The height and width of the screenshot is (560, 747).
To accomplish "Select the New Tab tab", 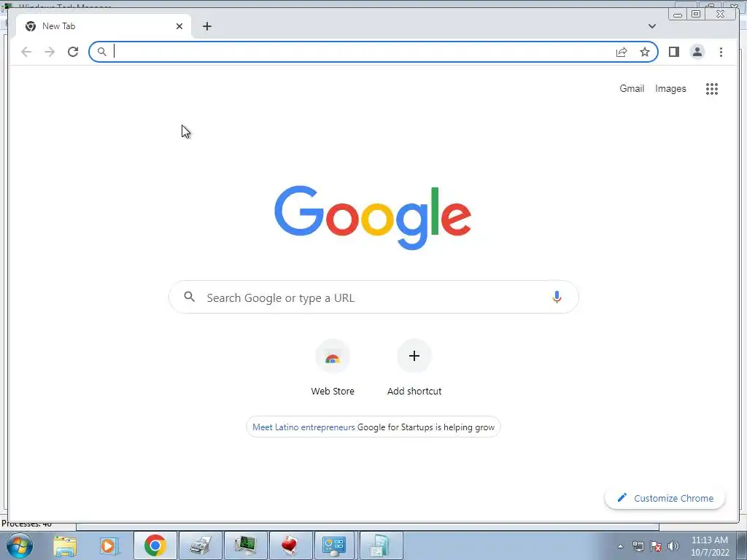I will (x=102, y=26).
